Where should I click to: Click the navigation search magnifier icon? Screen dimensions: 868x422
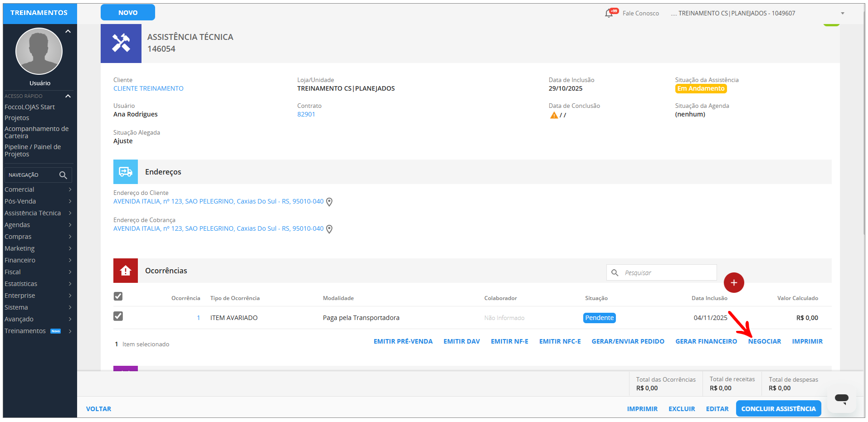63,175
